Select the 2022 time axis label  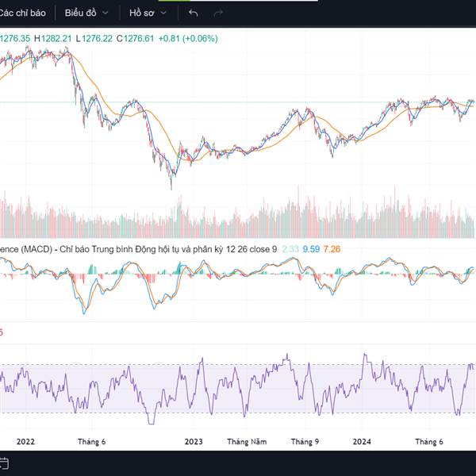click(x=25, y=442)
